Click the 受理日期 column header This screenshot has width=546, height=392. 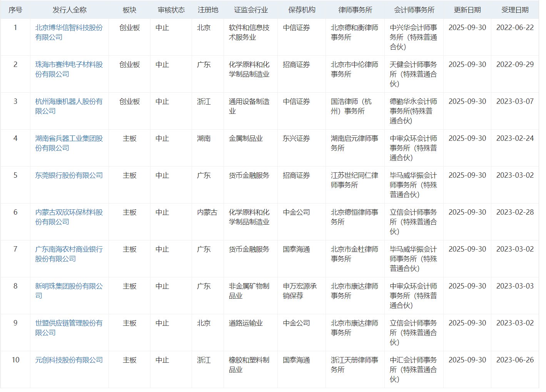(x=515, y=10)
